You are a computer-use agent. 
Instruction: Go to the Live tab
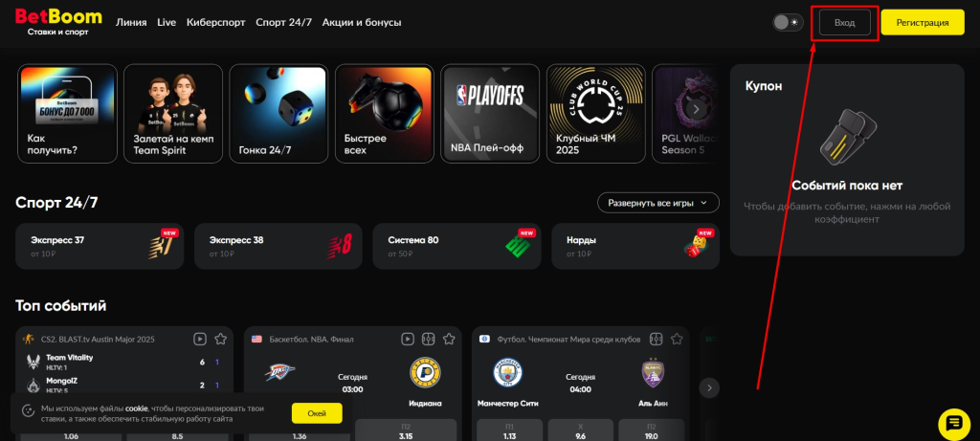[x=167, y=23]
